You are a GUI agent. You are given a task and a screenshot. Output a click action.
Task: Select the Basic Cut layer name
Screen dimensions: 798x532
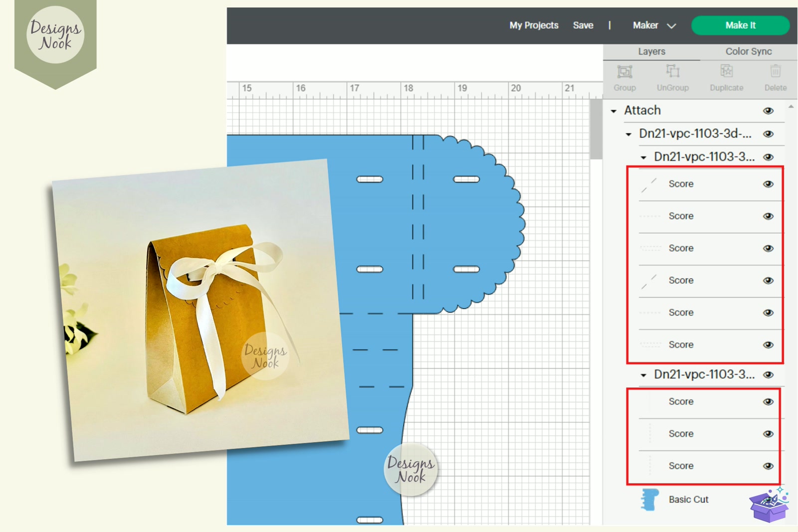[x=688, y=500]
